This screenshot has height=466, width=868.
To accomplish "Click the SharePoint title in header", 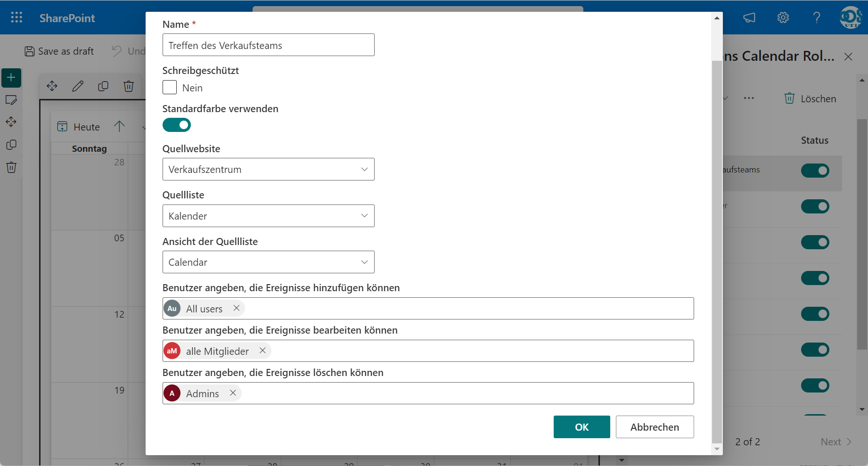I will [67, 18].
